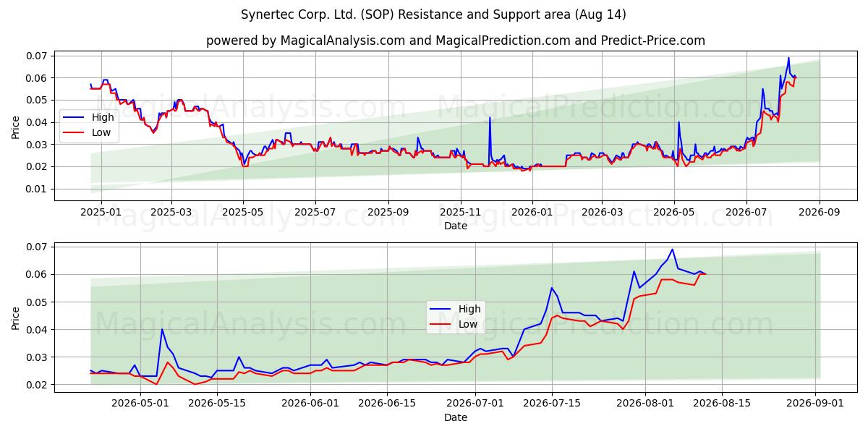868x434 pixels.
Task: Click the '2026-07' tick label on top chart
Action: tap(746, 212)
